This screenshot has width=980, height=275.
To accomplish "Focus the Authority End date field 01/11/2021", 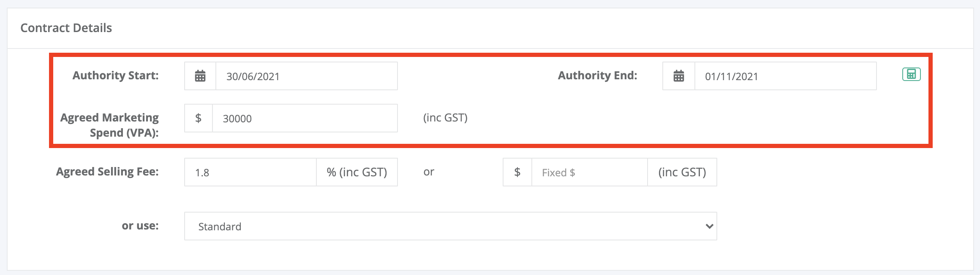I will point(786,76).
